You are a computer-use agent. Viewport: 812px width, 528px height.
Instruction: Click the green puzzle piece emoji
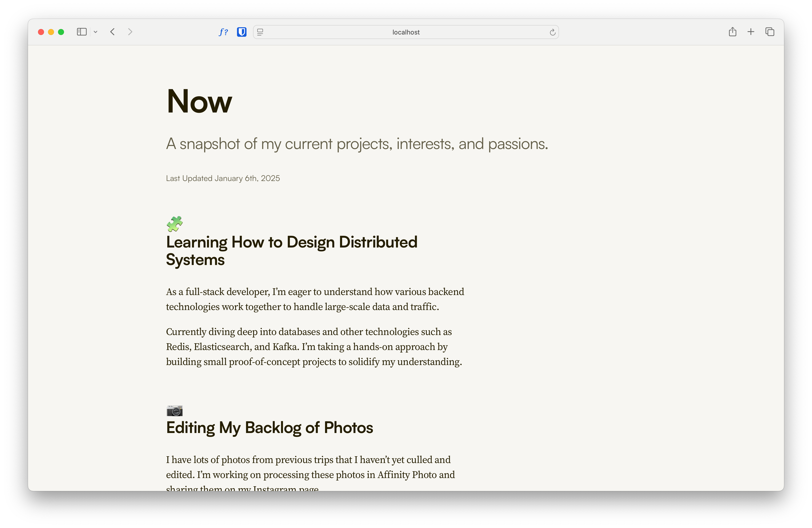tap(175, 224)
